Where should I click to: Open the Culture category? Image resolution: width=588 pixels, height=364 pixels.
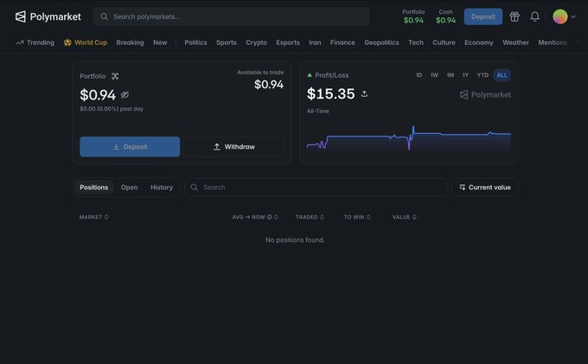(444, 42)
